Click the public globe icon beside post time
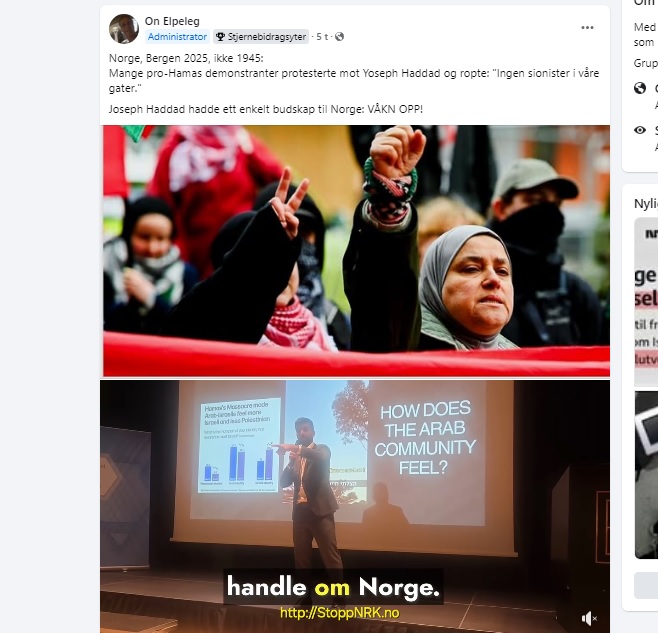This screenshot has height=633, width=658. coord(339,37)
